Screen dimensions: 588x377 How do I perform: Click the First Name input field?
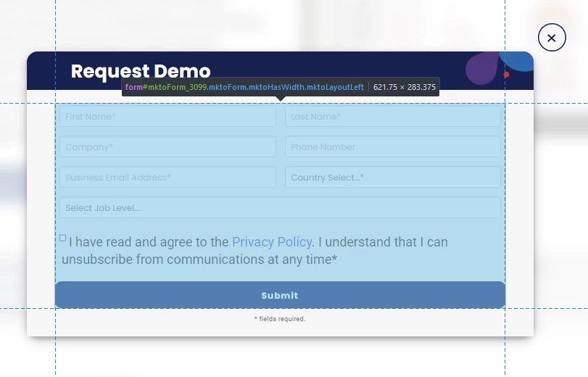coord(167,116)
